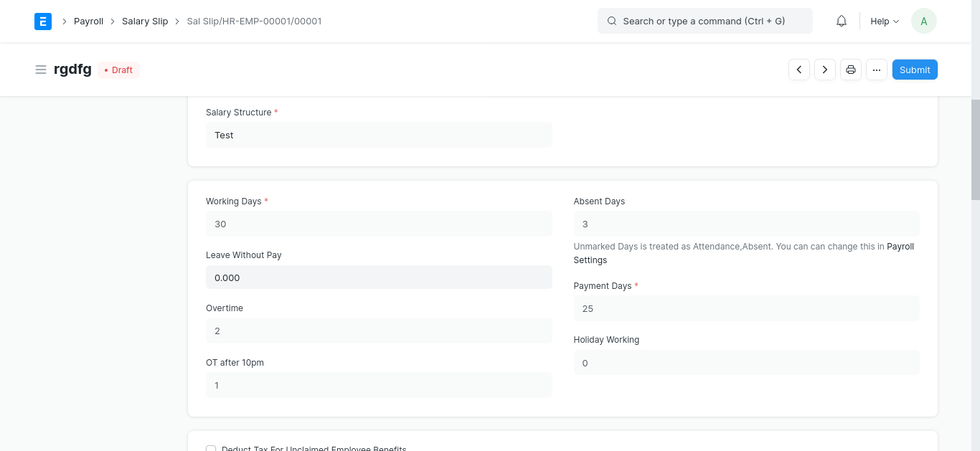Click the Working Days field

pos(379,224)
